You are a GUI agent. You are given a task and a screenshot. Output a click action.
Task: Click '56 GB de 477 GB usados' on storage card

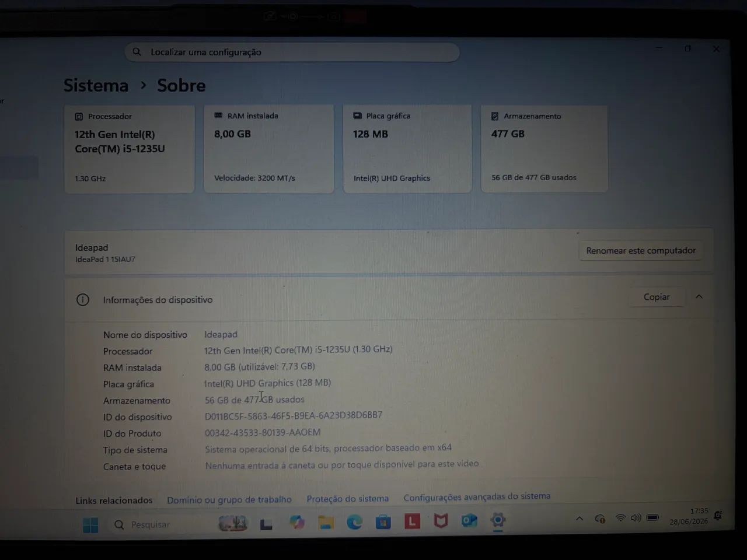tap(533, 177)
